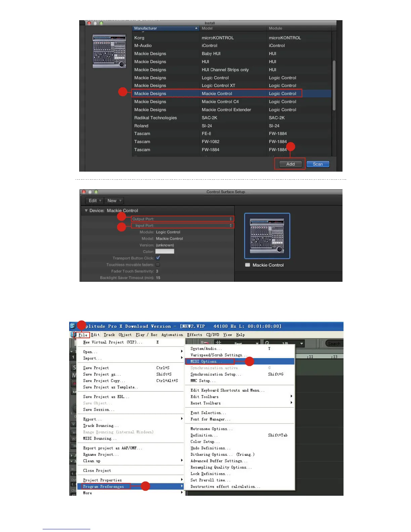Toggle the Touchless movable faders checkbox
411x532 pixels.
click(x=158, y=265)
